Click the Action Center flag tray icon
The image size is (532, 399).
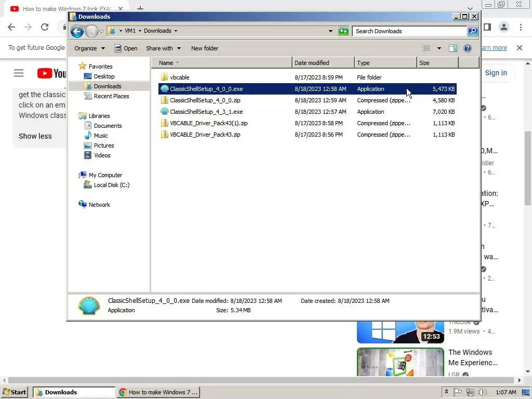457,392
